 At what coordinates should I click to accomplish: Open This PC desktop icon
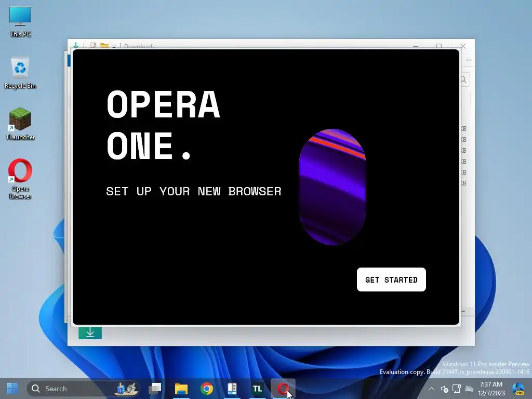coord(20,22)
